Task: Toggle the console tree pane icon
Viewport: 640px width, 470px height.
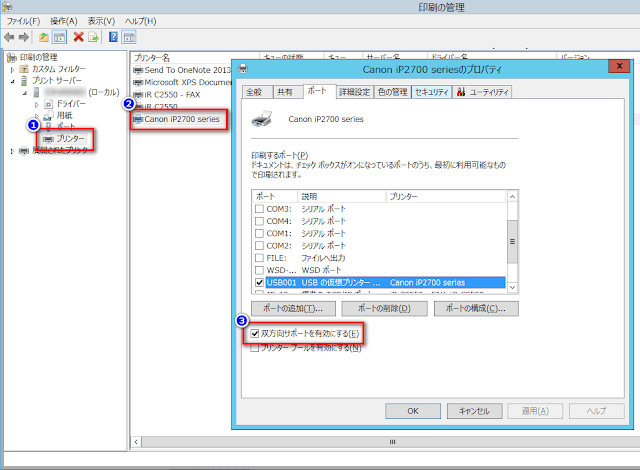Action: click(59, 38)
